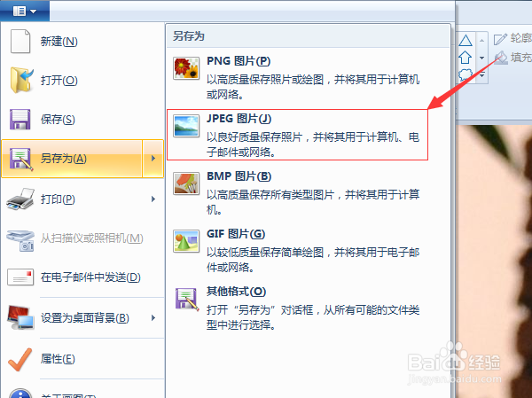Click the GIF description '以较低质量保存简单绘图'

[x=265, y=253]
